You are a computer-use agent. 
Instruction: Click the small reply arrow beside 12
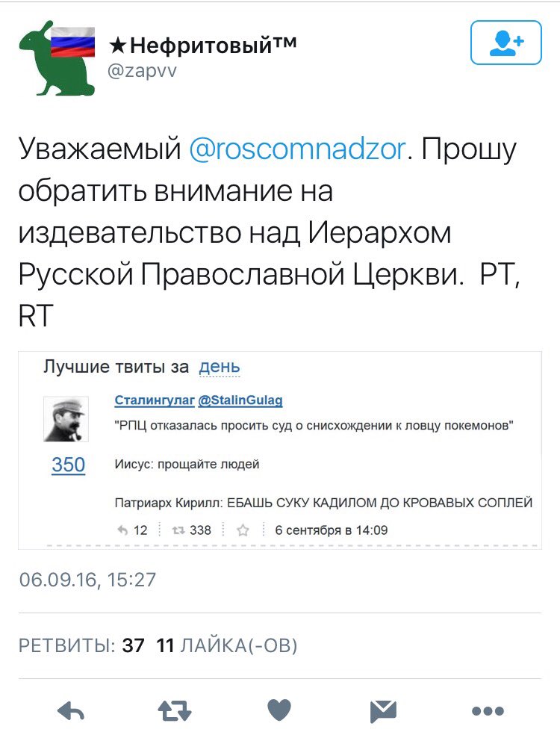(x=124, y=530)
